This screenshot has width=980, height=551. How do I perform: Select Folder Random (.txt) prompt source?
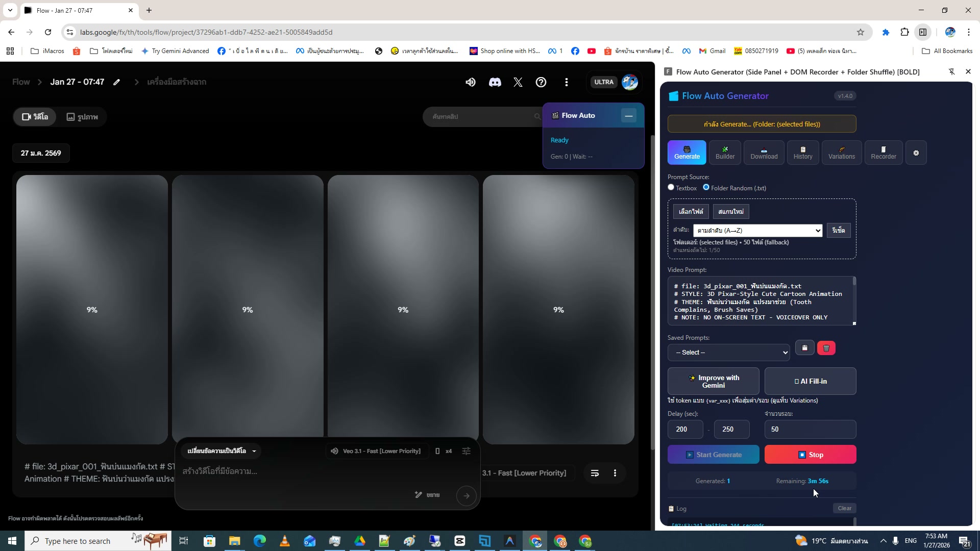pos(706,187)
